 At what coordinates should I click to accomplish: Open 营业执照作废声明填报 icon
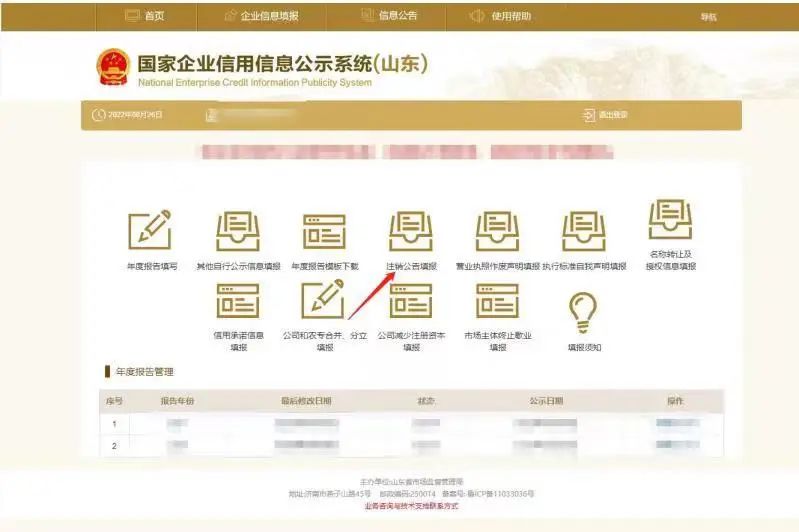coord(497,231)
